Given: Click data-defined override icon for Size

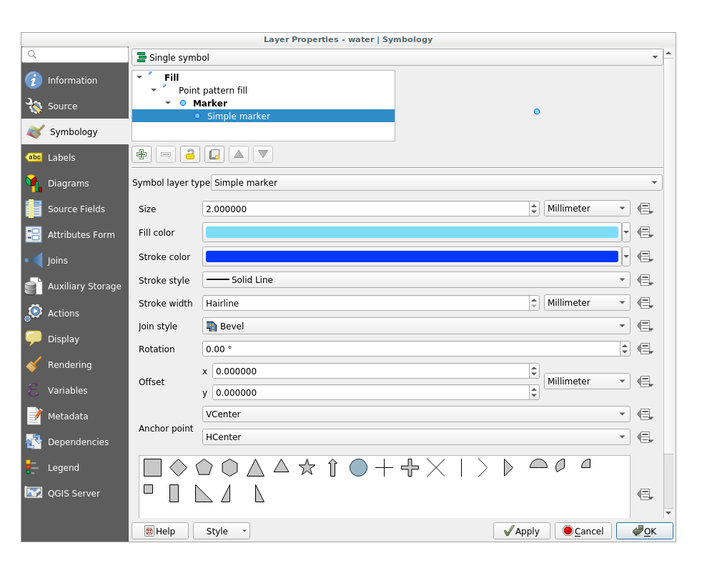Looking at the screenshot, I should coord(645,209).
